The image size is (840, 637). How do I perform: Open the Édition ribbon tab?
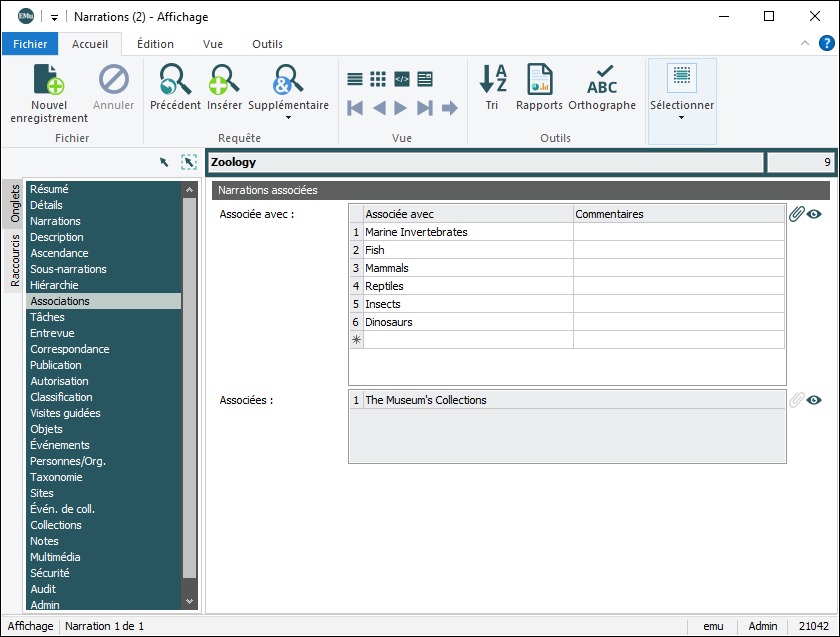[x=155, y=44]
